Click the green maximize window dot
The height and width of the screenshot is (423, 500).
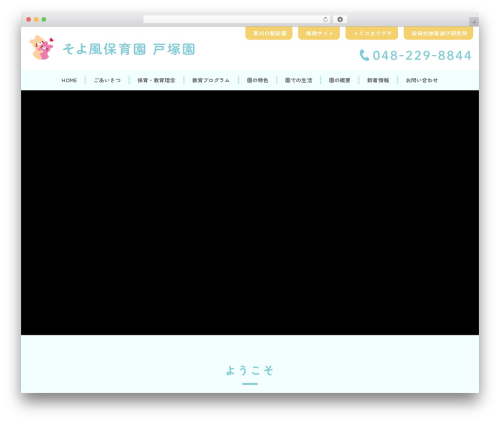[x=44, y=20]
